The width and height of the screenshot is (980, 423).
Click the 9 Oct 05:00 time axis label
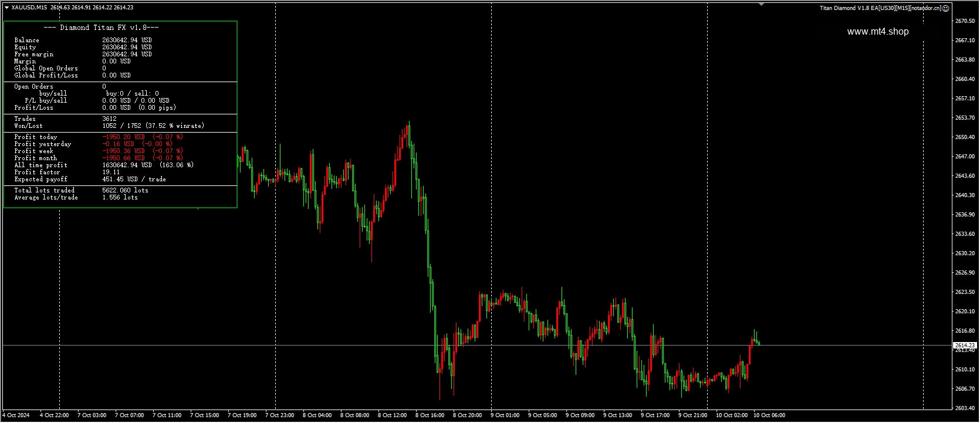point(542,415)
